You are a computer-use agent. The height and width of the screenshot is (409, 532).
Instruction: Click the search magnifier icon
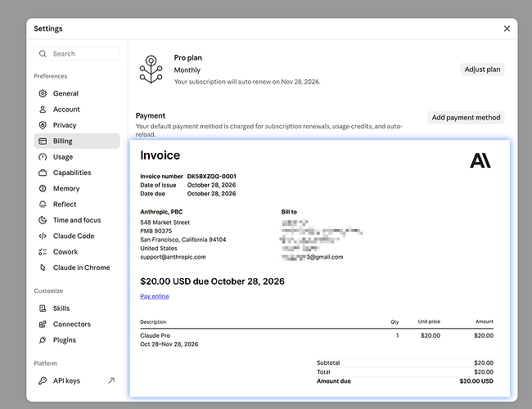pyautogui.click(x=43, y=54)
